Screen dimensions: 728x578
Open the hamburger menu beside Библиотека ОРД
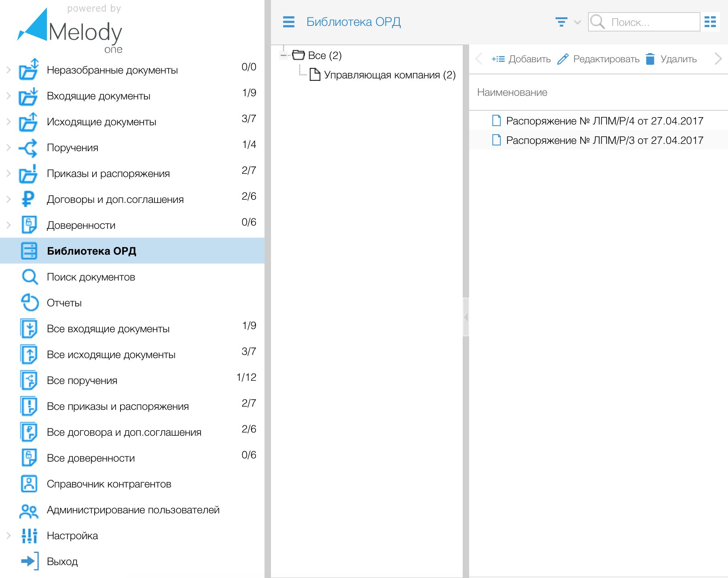click(288, 22)
